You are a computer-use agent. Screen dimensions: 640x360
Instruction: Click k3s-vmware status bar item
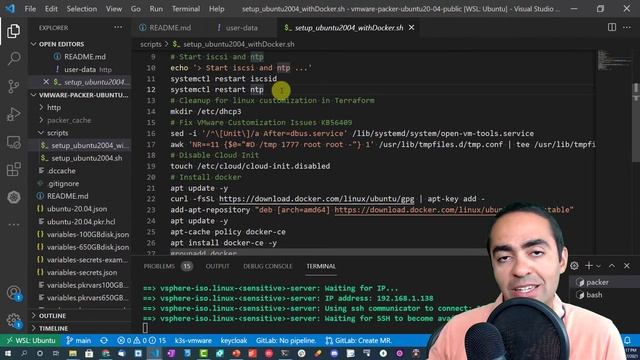193,340
